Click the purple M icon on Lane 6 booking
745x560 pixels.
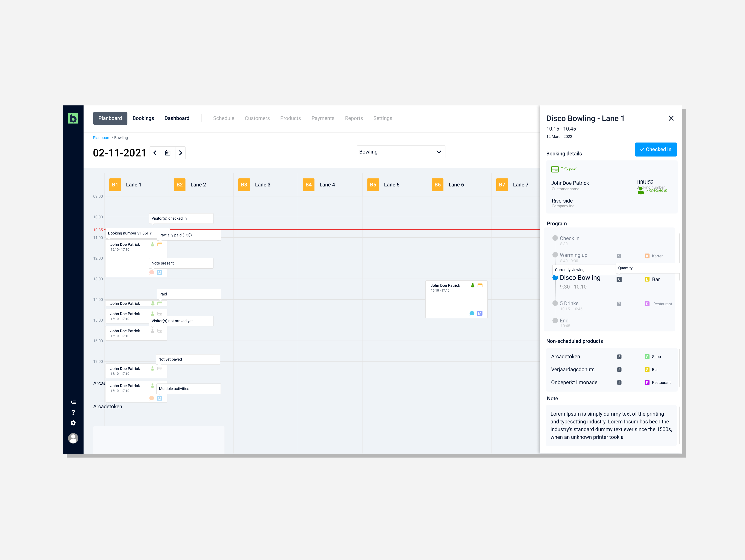[x=480, y=313]
